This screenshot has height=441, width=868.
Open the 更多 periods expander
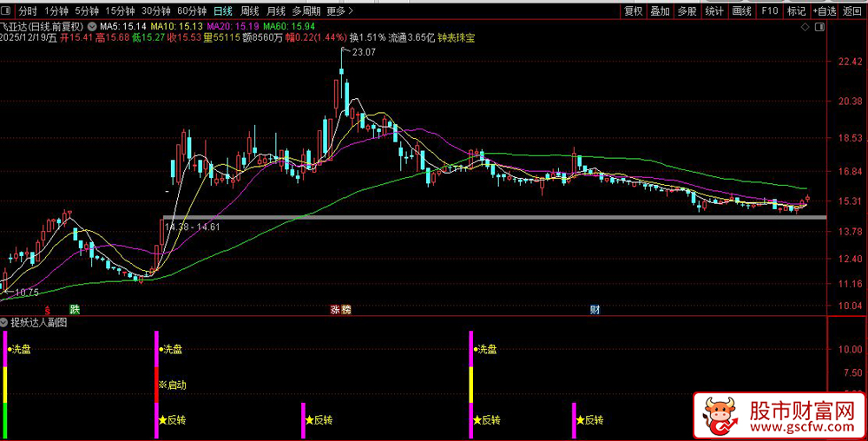pyautogui.click(x=339, y=11)
